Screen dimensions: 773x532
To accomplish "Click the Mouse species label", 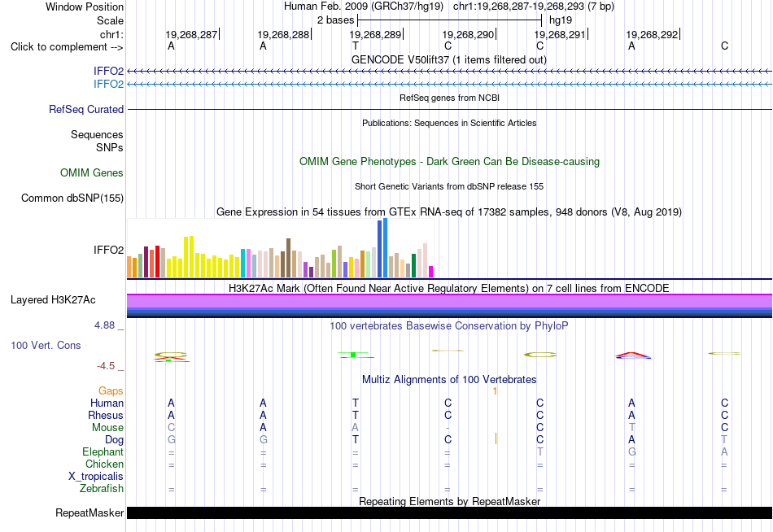I will point(107,428).
